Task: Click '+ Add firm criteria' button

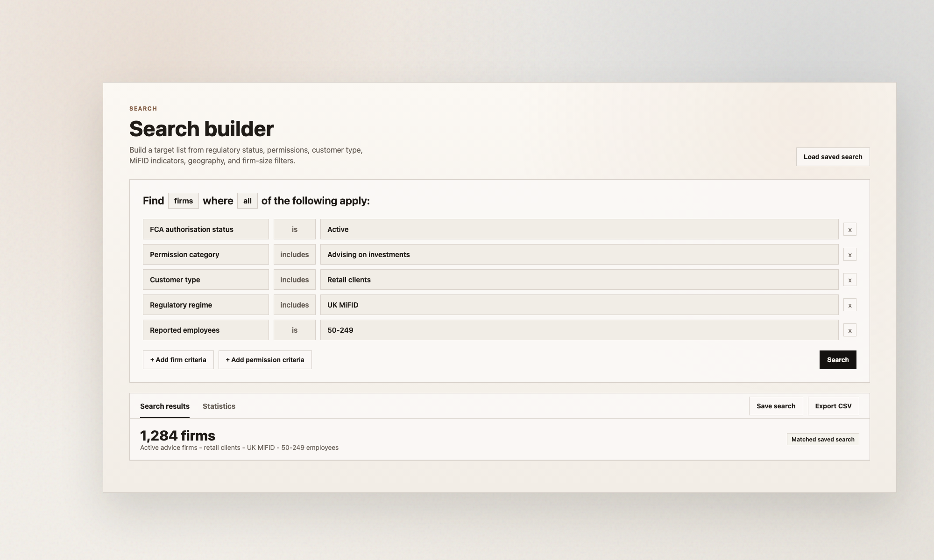Action: 178,360
